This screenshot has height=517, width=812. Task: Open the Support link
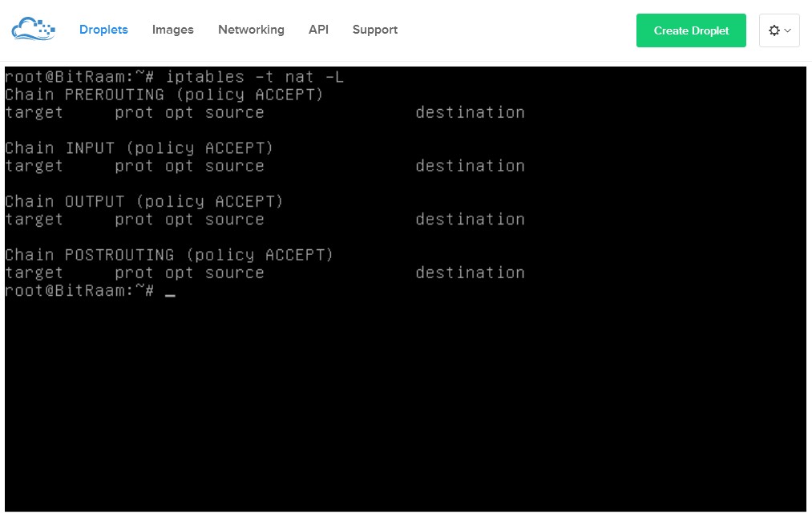coord(375,30)
